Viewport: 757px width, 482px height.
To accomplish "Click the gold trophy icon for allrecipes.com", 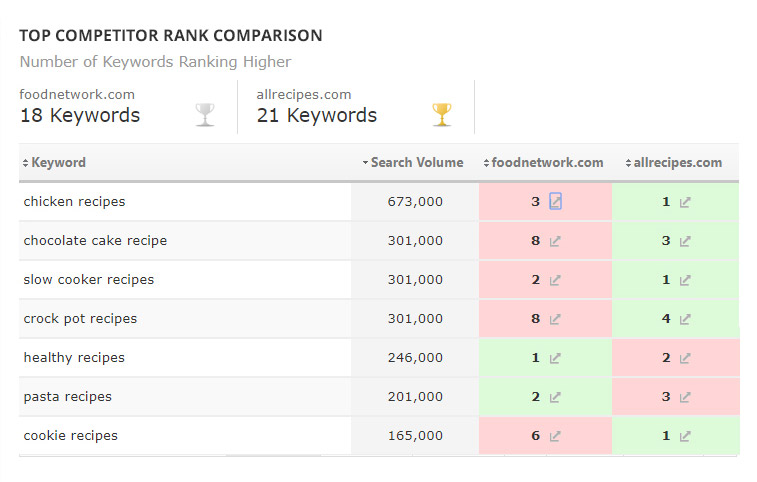I will tap(442, 114).
